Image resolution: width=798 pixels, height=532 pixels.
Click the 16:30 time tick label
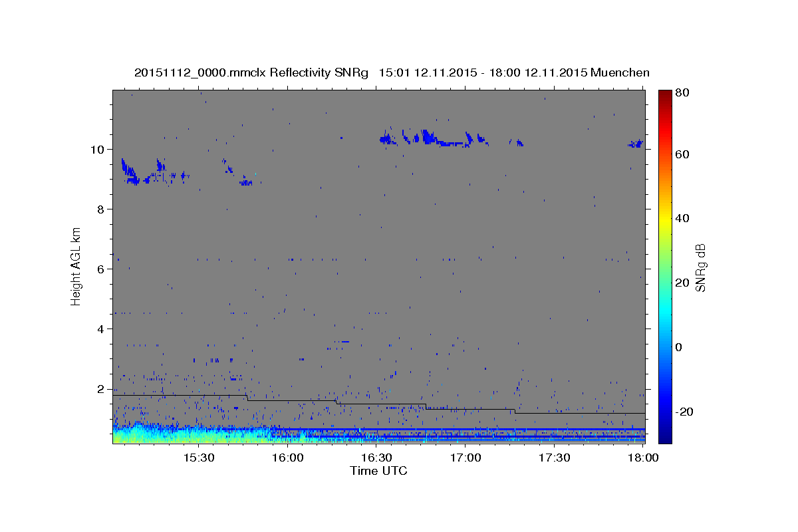tap(376, 458)
